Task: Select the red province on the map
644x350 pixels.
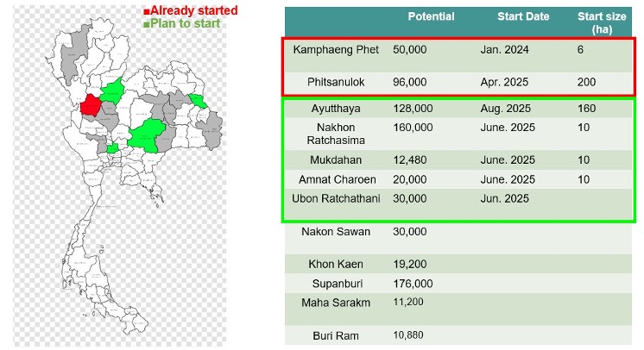Action: point(91,105)
